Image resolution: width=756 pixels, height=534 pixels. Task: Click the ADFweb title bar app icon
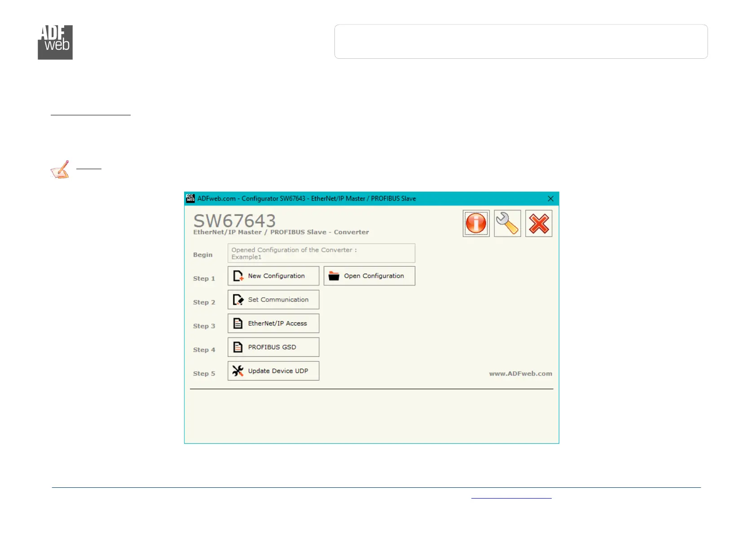(190, 198)
